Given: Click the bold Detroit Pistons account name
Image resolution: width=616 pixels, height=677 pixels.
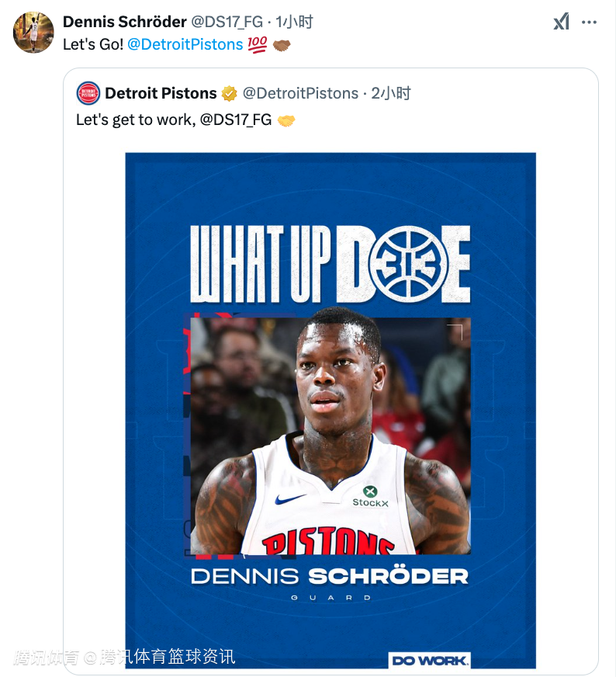Looking at the screenshot, I should 161,93.
